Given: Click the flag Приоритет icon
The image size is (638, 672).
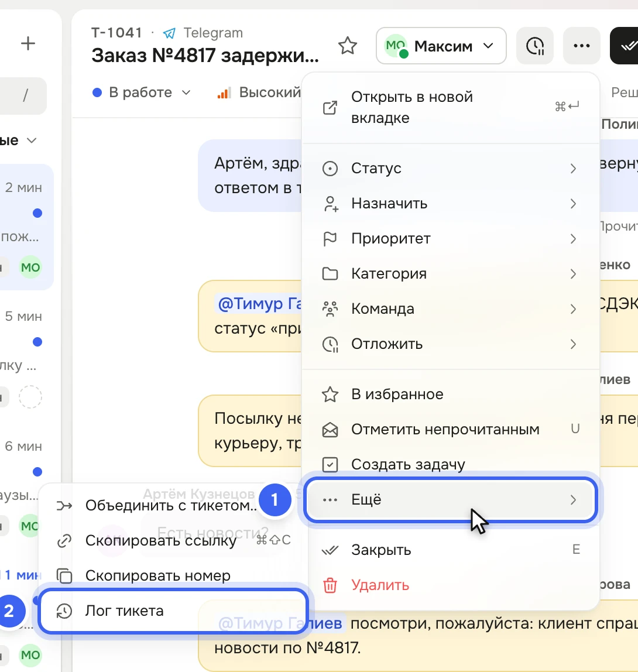Looking at the screenshot, I should 330,239.
